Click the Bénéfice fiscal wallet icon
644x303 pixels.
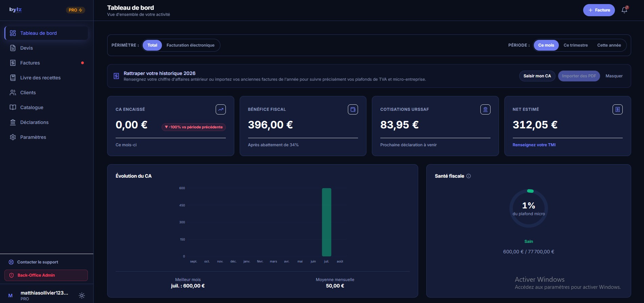(x=353, y=109)
